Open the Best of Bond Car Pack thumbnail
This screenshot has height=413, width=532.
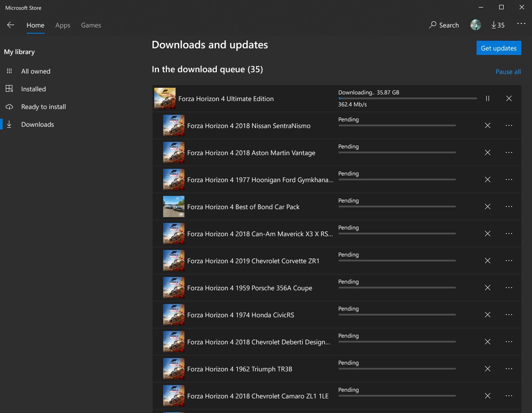[174, 206]
